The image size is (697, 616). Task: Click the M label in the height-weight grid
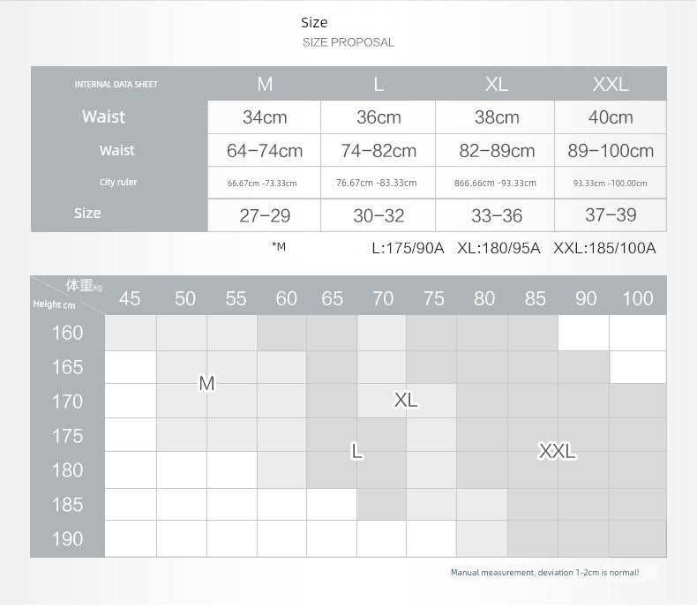click(x=206, y=383)
